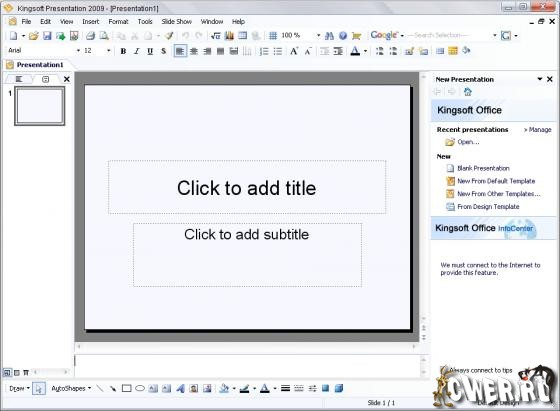Click the numbered list icon
560x411 pixels.
264,51
